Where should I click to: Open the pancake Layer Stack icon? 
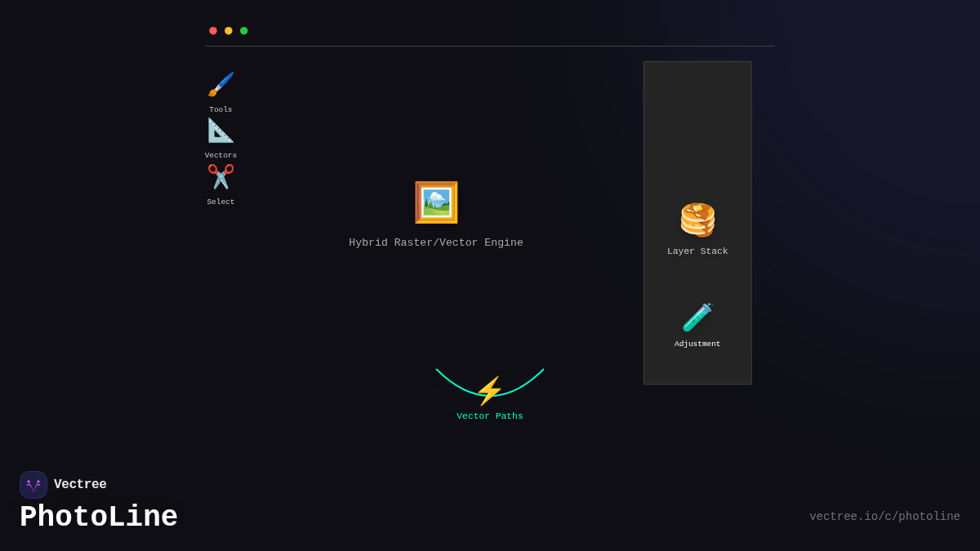[x=697, y=220]
